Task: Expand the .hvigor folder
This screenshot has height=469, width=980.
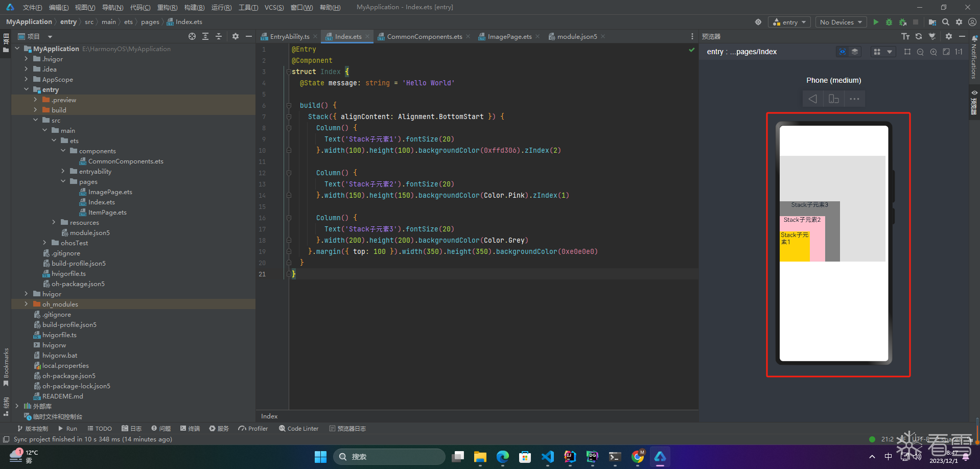Action: [x=26, y=59]
